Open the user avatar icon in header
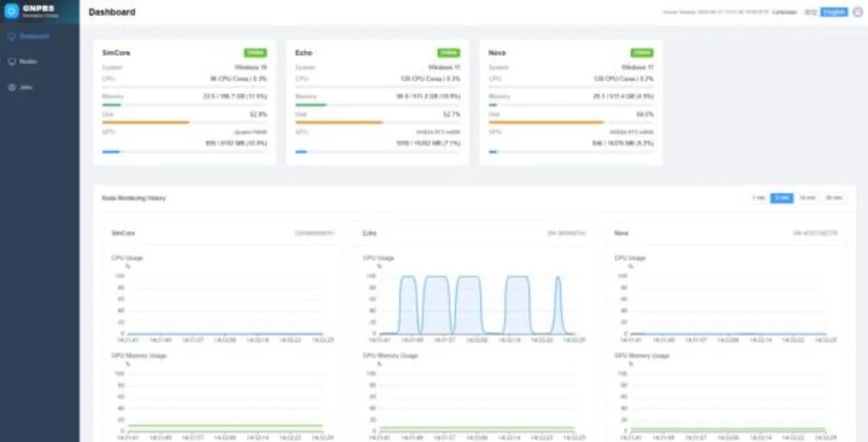868x442 pixels. [x=858, y=12]
